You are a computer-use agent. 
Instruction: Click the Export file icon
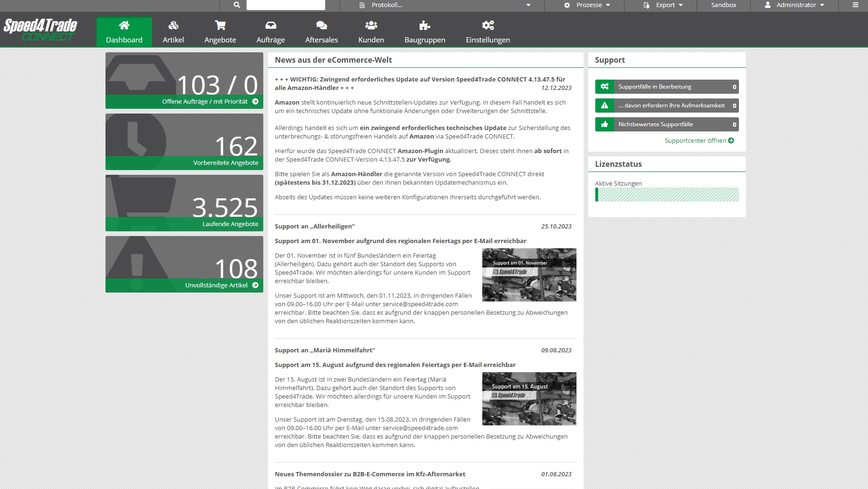click(646, 5)
